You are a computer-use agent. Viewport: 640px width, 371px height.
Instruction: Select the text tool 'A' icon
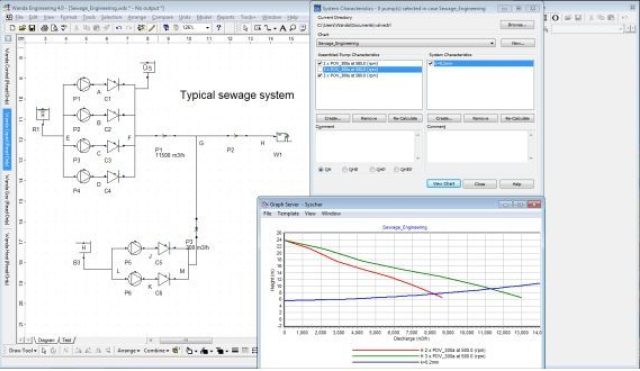282,28
